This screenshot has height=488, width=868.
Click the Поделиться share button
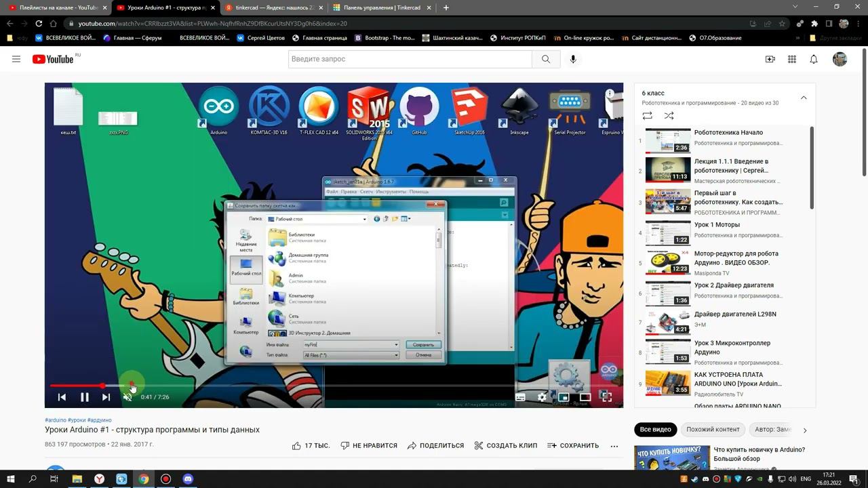coord(435,446)
